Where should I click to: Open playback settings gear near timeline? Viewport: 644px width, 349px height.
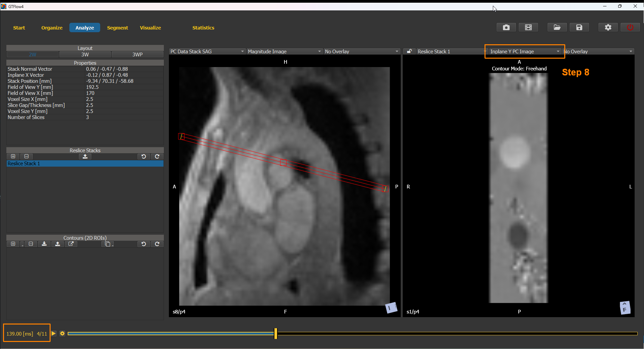(62, 334)
